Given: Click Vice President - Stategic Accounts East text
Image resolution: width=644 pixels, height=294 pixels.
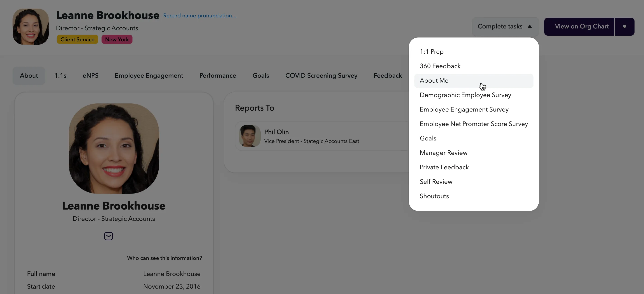Looking at the screenshot, I should point(311,141).
